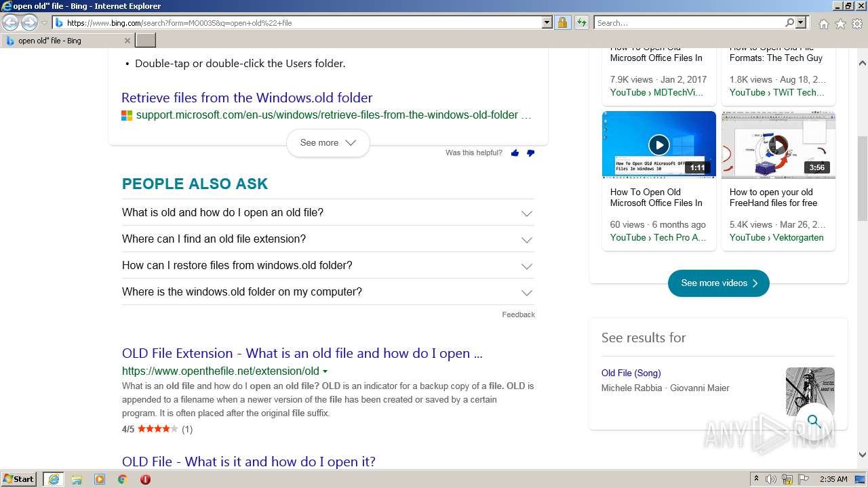Click the refresh page icon
Viewport: 868px width, 488px height.
[581, 23]
